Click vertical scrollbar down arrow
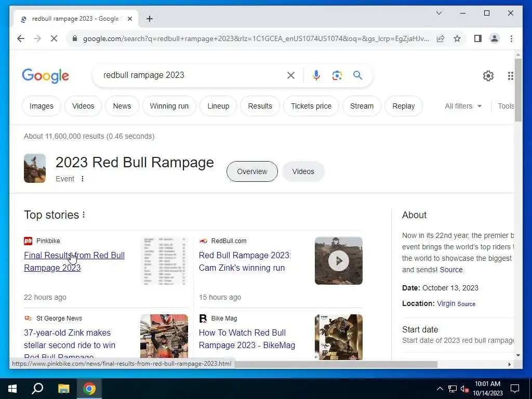 (518, 355)
